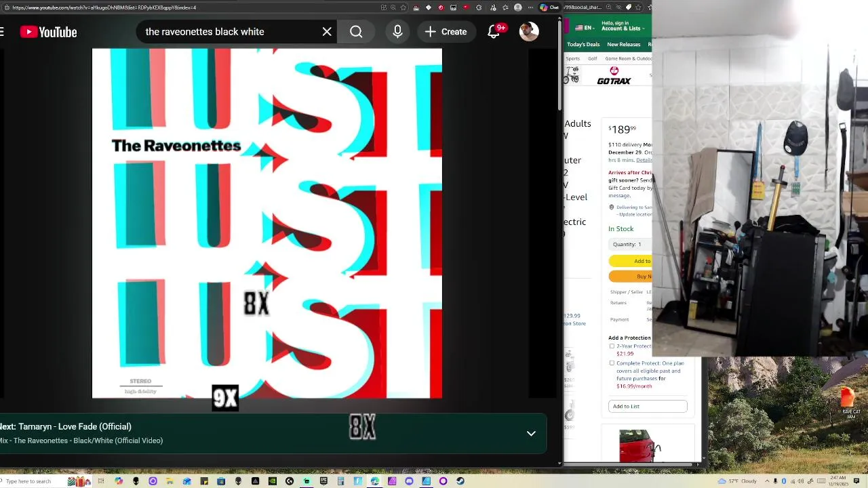Click the folding bike image beside GOTRAX
This screenshot has width=868, height=488.
(572, 75)
